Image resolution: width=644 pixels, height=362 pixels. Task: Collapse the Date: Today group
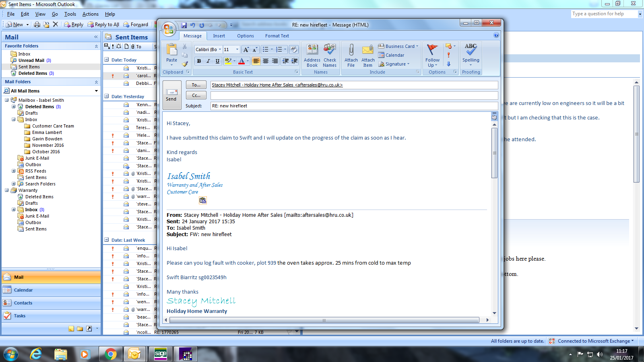107,60
